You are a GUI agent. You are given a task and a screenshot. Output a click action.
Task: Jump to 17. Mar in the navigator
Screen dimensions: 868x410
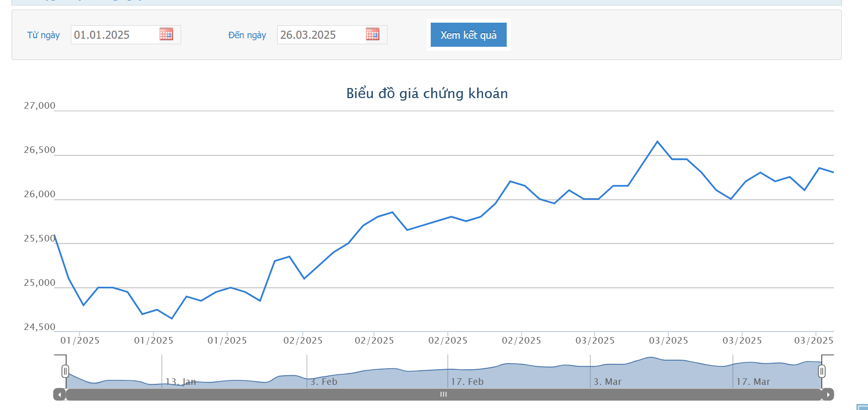tap(753, 382)
